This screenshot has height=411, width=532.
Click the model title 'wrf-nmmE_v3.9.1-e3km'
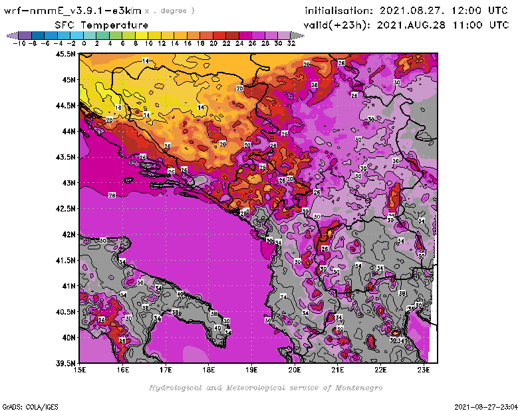coord(72,11)
